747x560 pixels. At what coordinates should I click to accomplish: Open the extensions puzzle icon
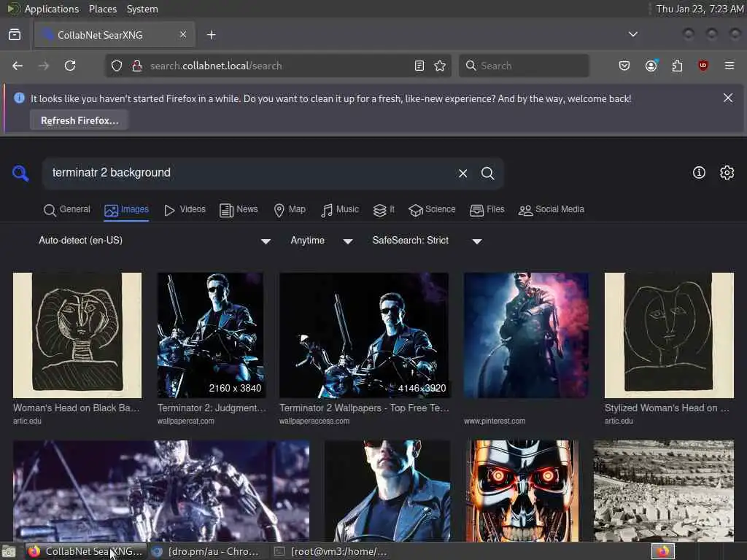677,66
